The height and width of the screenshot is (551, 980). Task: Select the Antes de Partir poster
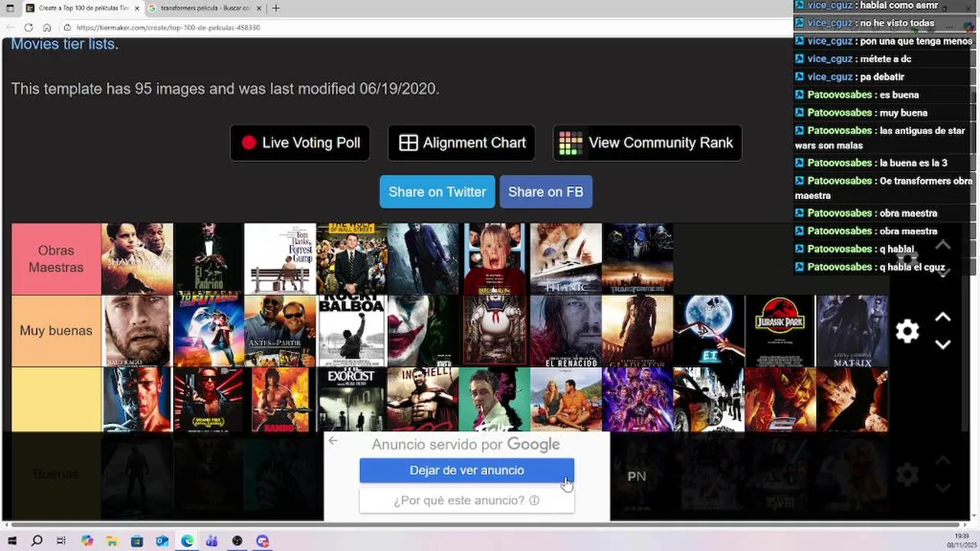coord(280,331)
